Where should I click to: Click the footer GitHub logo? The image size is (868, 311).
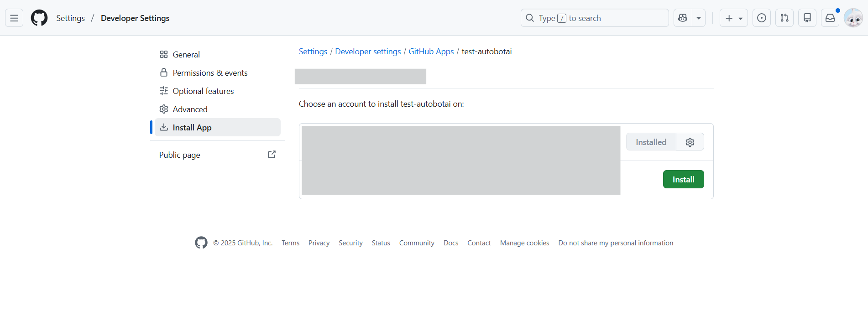201,243
